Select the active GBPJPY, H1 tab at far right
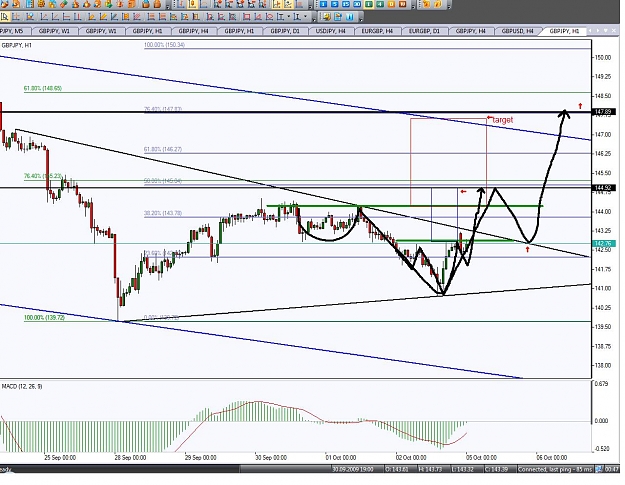625x485 pixels. [564, 31]
